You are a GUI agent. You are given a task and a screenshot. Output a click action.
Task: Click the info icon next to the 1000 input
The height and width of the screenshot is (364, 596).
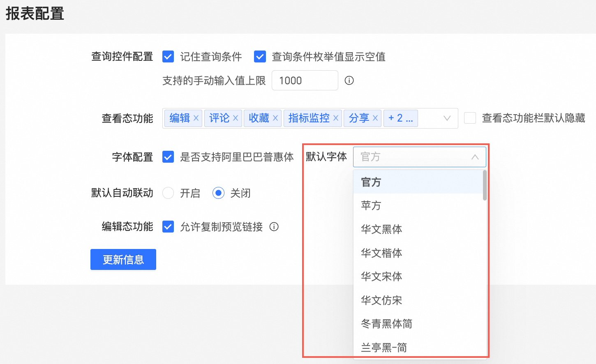(349, 81)
